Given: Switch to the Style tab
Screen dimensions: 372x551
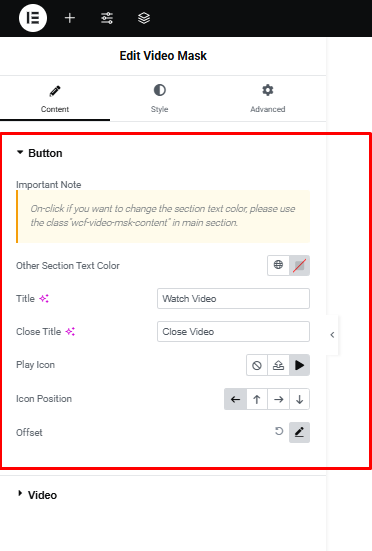Looking at the screenshot, I should coord(159,99).
